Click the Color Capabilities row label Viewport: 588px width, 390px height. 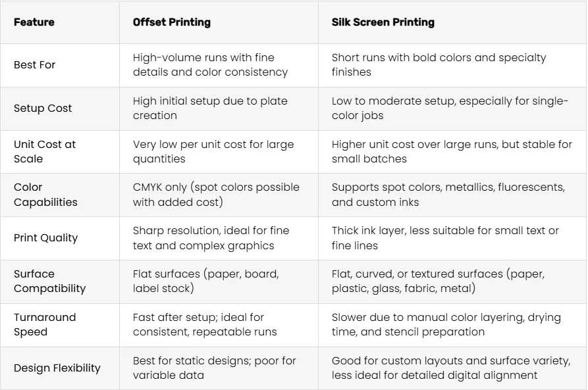click(x=45, y=195)
